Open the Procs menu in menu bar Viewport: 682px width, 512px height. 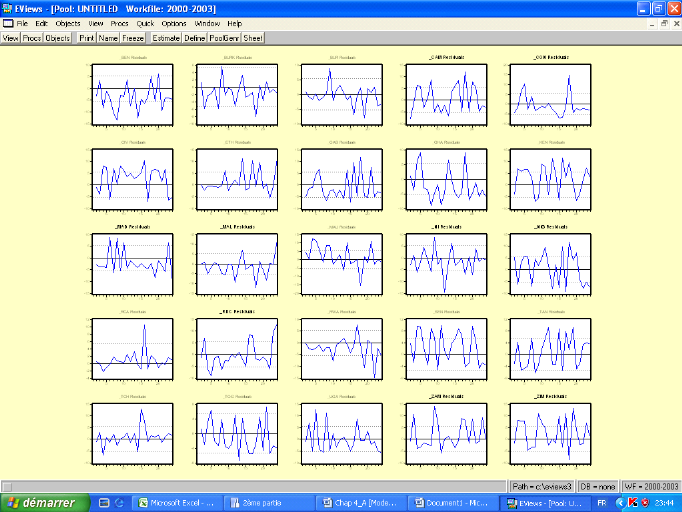coord(120,22)
